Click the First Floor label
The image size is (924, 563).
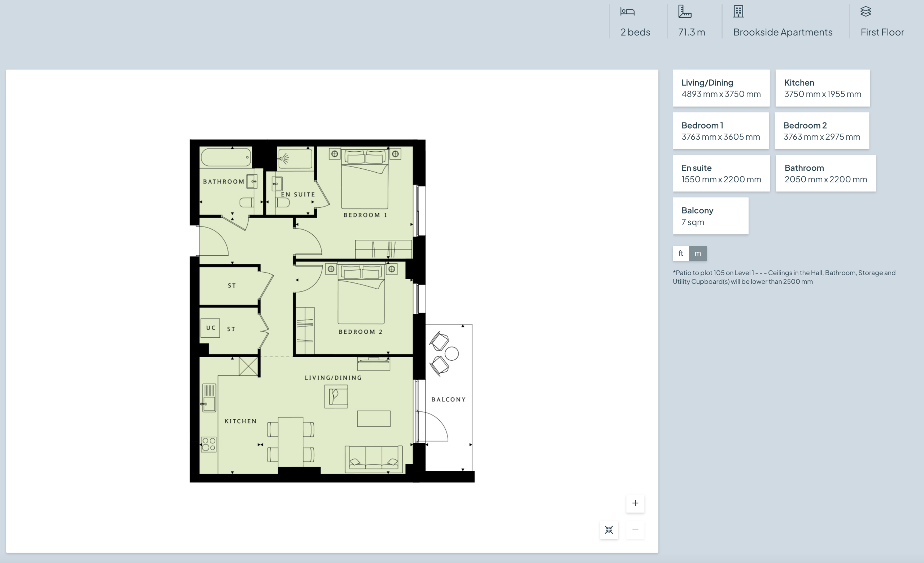[882, 32]
